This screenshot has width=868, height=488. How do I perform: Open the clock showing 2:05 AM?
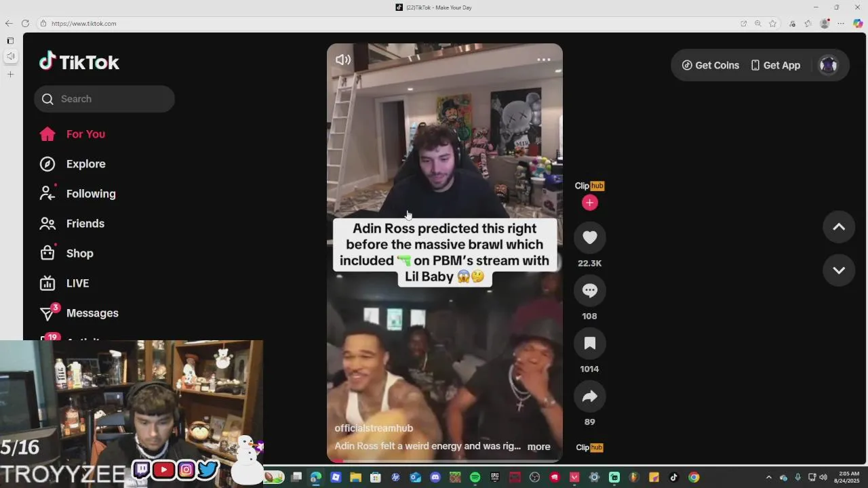pyautogui.click(x=848, y=477)
